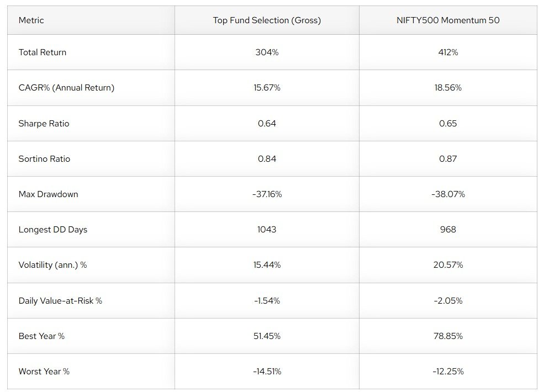The image size is (549, 392).
Task: Select the Sharpe Ratio row label
Action: [44, 124]
